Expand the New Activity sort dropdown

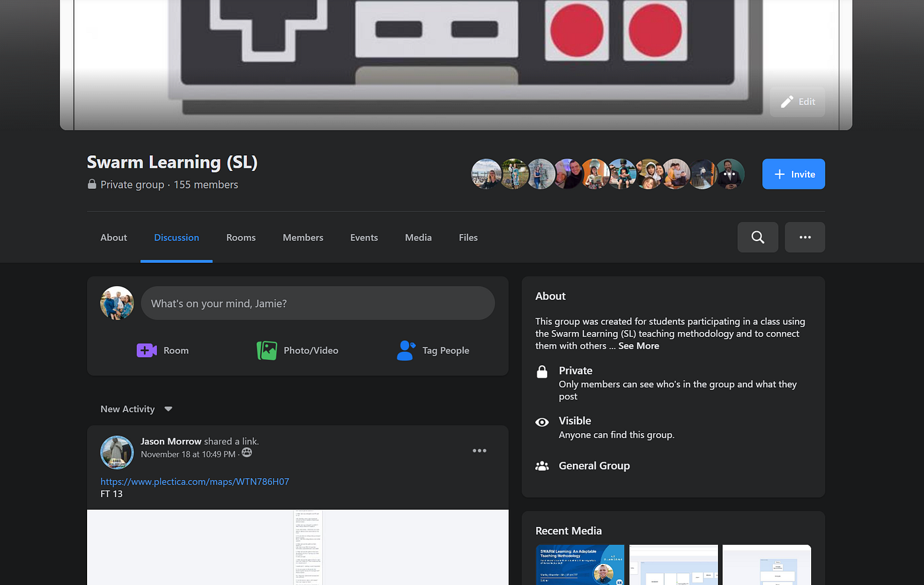137,409
